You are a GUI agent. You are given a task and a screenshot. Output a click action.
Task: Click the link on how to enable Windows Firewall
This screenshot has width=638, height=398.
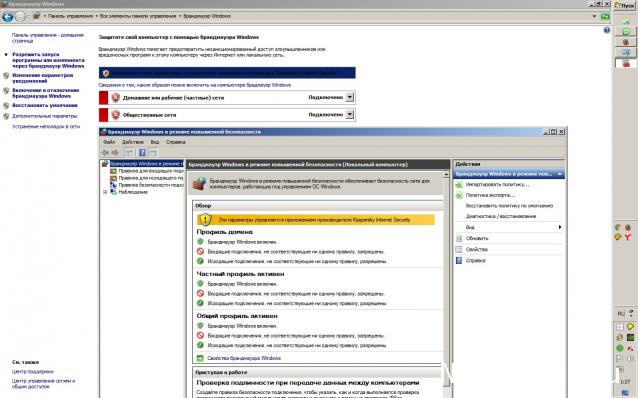point(194,85)
